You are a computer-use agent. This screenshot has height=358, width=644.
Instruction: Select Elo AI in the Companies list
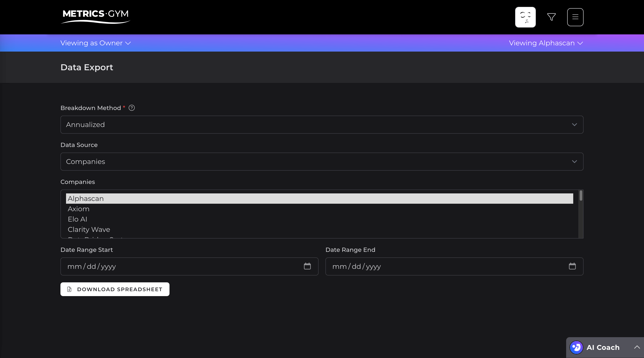coord(319,219)
